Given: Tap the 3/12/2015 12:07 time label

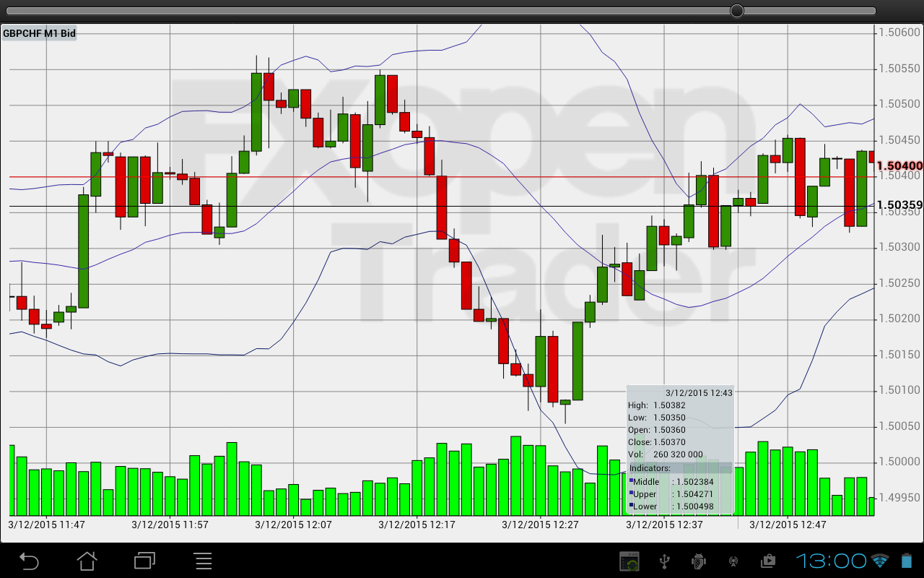Looking at the screenshot, I should 294,525.
